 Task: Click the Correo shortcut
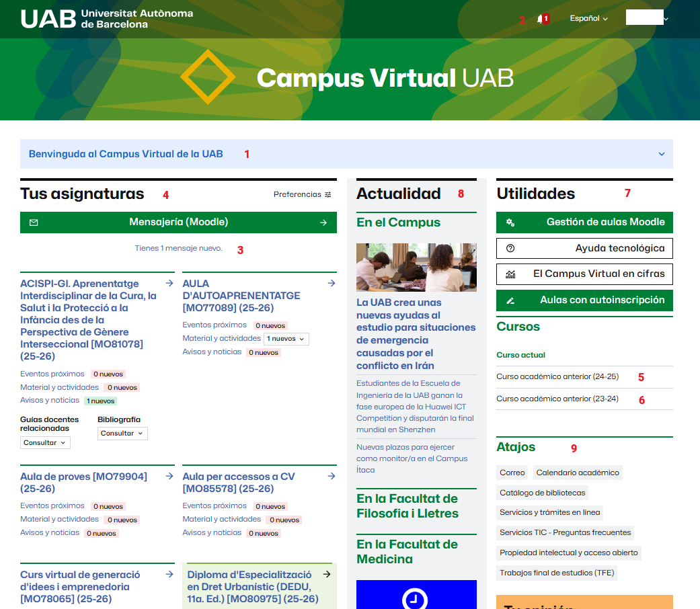512,473
